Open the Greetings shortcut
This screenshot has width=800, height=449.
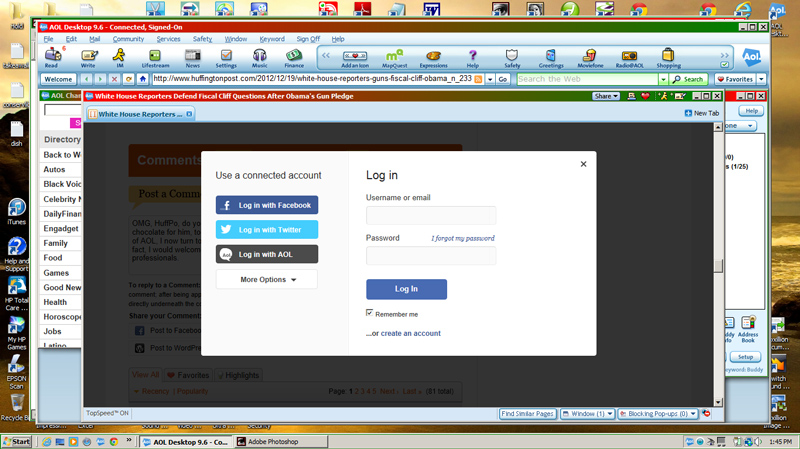(551, 58)
